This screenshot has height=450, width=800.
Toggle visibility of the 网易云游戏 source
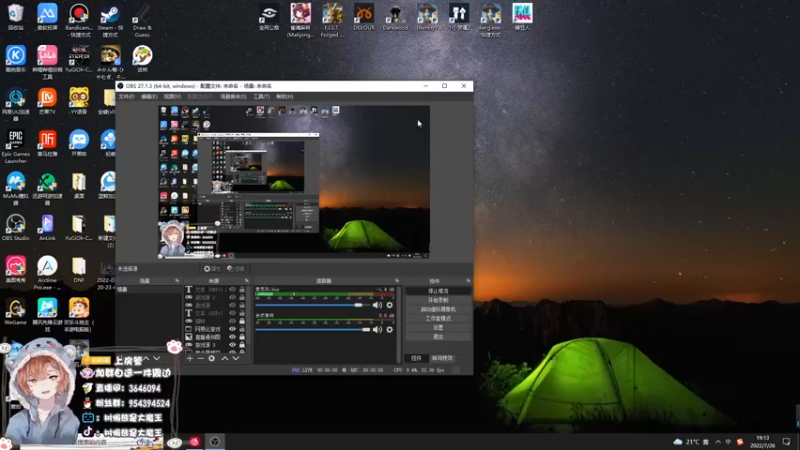(x=233, y=329)
